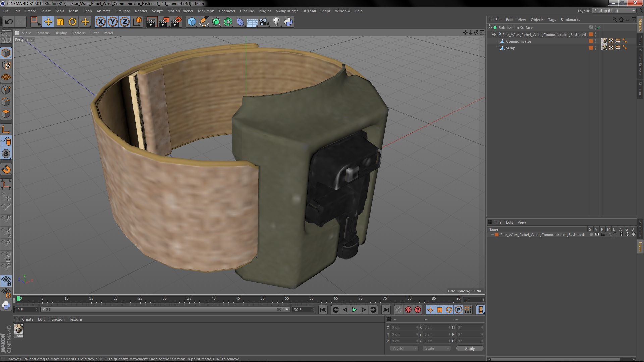Toggle Enable Snap in sidebar

point(6,154)
